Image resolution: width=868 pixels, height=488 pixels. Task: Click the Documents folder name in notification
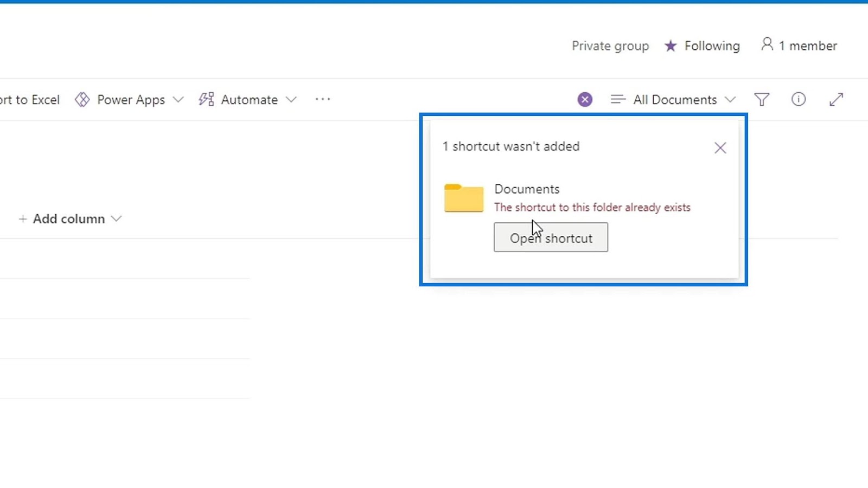point(527,189)
